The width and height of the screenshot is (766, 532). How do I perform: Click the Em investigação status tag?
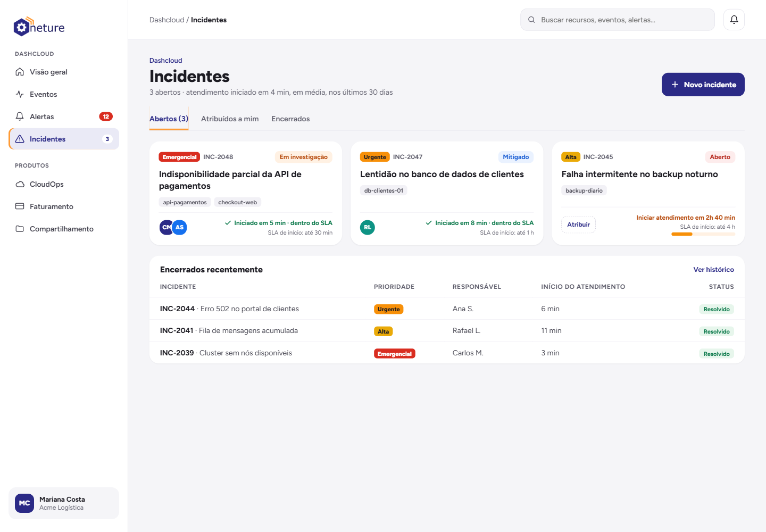pos(304,157)
